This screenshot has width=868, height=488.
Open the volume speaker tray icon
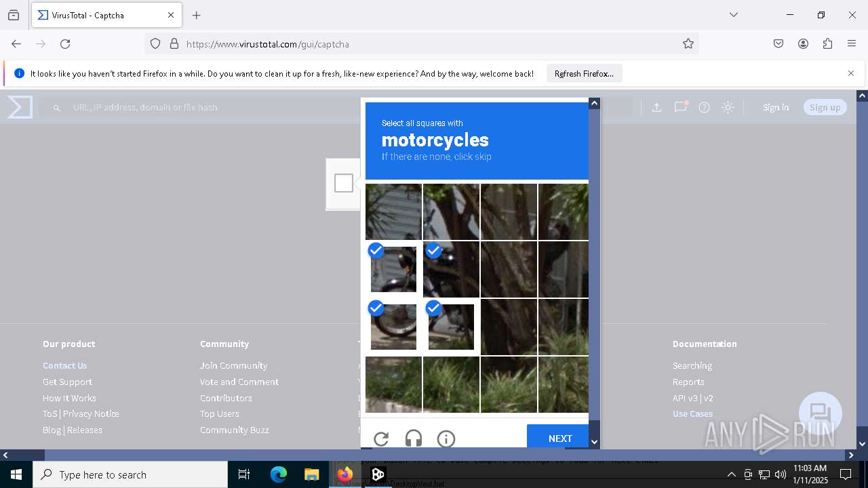[x=781, y=474]
